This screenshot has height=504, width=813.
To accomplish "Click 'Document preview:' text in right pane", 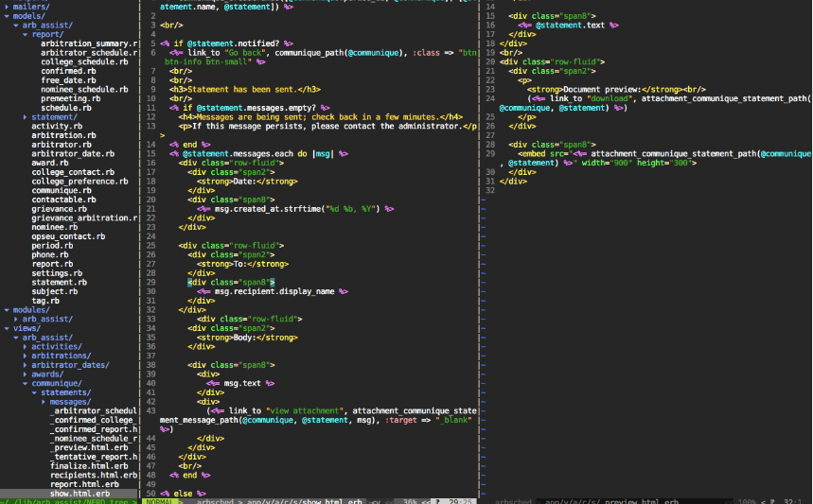I will coord(601,90).
